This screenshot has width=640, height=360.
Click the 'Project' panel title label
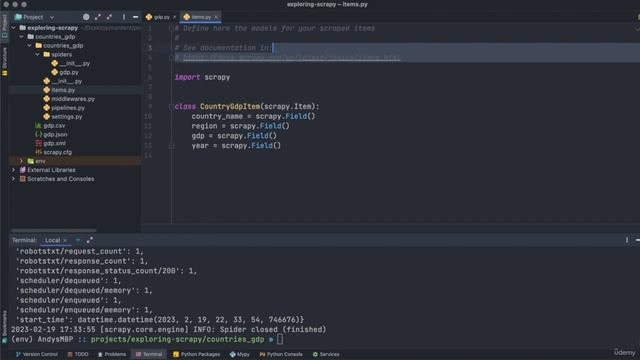33,17
